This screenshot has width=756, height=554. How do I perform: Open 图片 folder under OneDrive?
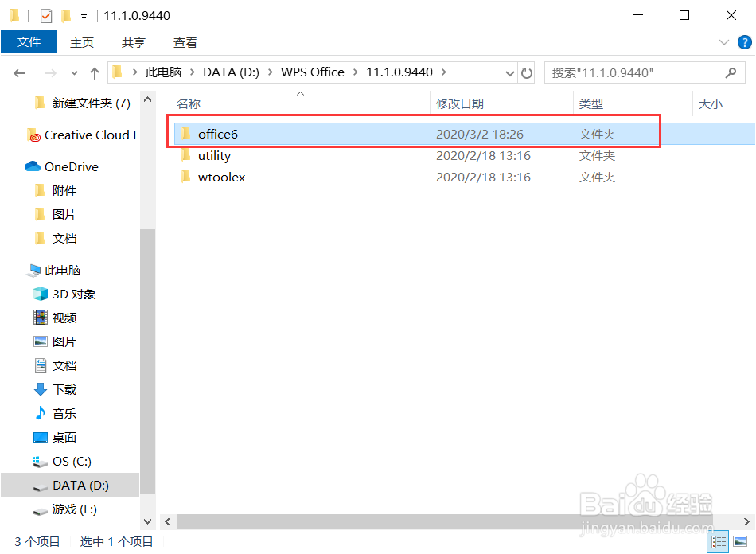point(64,215)
